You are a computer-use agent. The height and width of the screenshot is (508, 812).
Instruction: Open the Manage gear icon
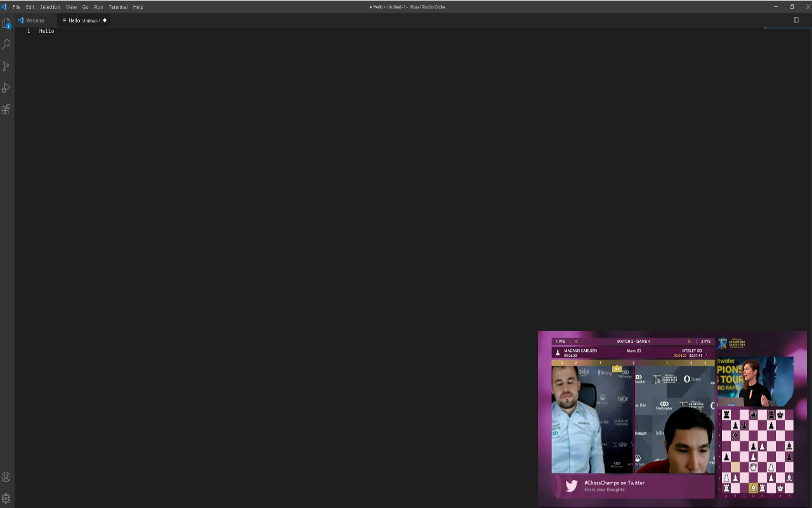(6, 498)
